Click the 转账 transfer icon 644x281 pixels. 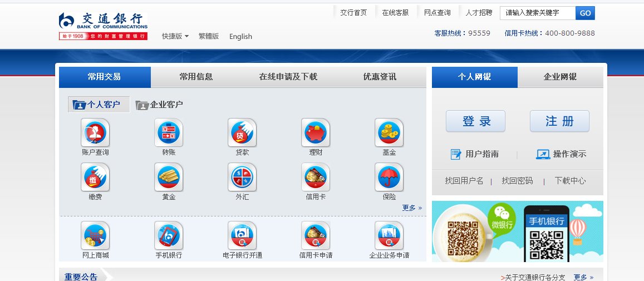point(169,132)
